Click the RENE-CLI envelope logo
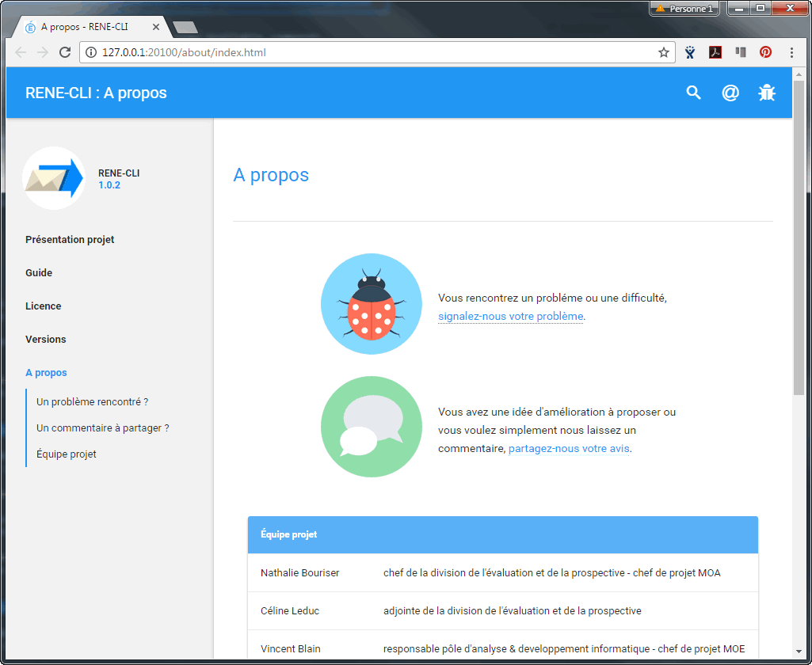812x665 pixels. coord(54,178)
